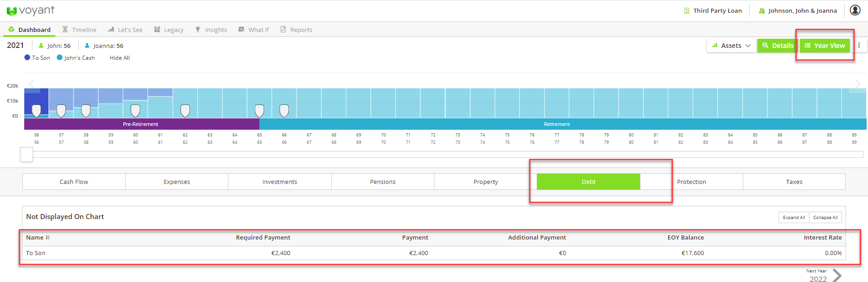The height and width of the screenshot is (282, 868).
Task: Open the Third Party Loan plan
Action: tap(713, 10)
